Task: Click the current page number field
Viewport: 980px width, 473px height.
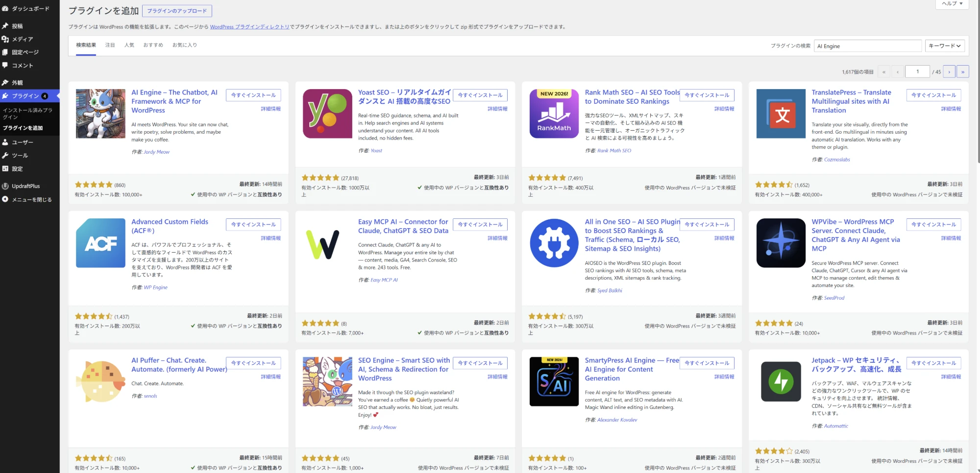Action: (917, 72)
